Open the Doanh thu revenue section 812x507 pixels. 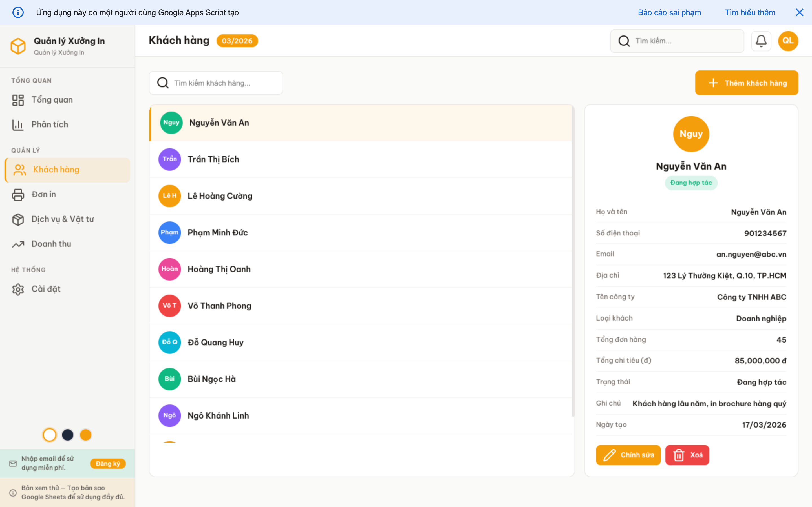coord(51,244)
